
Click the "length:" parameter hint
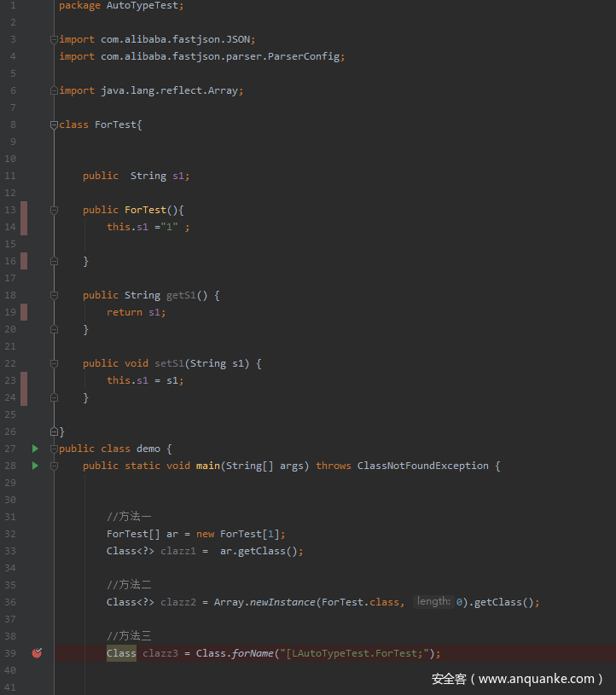[433, 602]
